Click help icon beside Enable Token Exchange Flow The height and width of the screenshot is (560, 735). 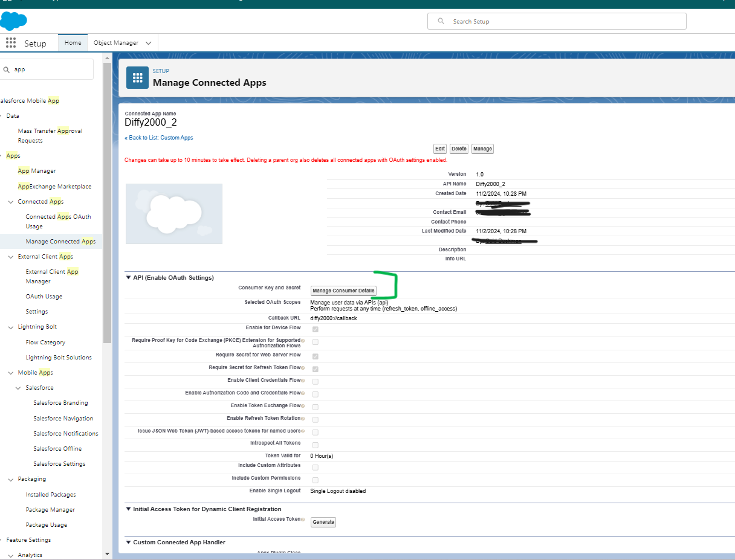303,406
